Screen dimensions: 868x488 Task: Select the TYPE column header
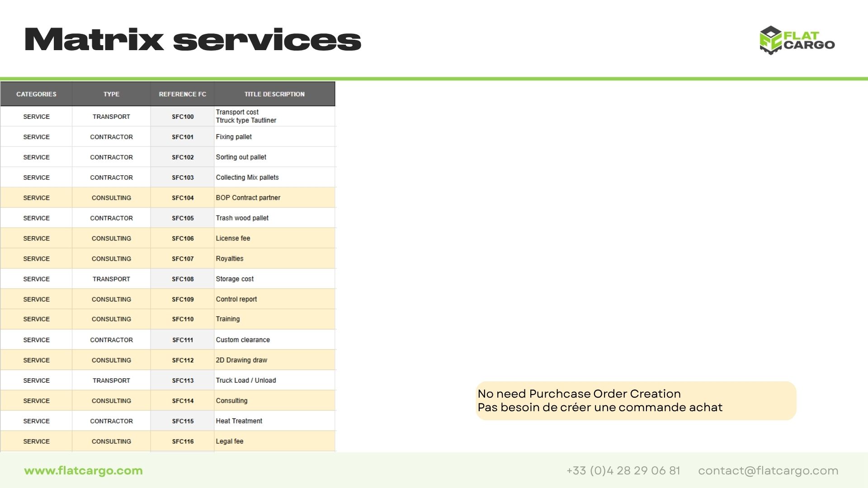click(x=111, y=94)
